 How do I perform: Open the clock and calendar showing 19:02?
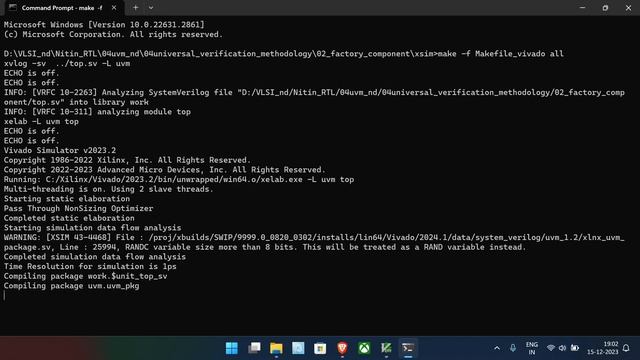602,348
